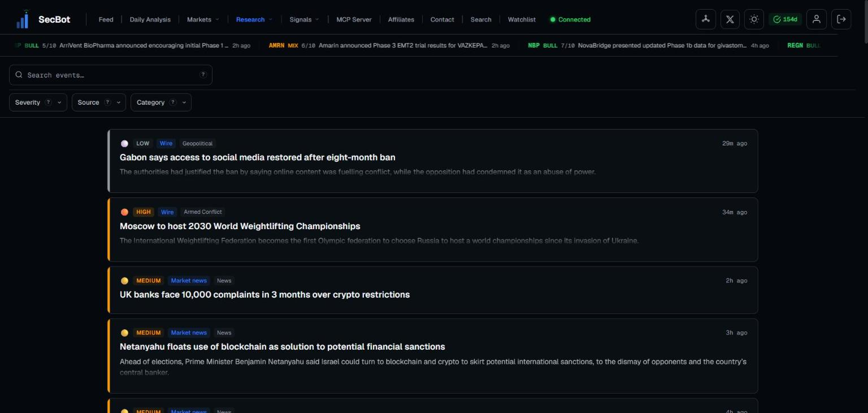Open the Daily Analysis page
Screen dimensions: 868x413
coord(150,19)
